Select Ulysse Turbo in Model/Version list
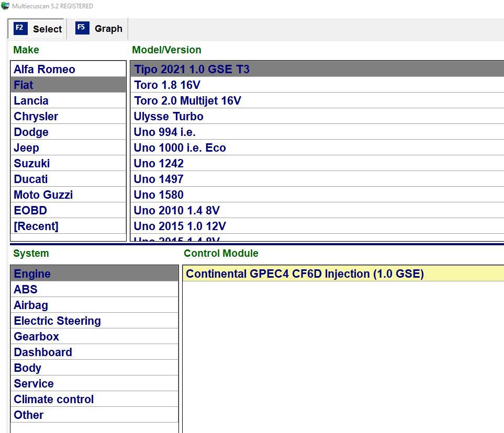The width and height of the screenshot is (504, 433). click(169, 117)
